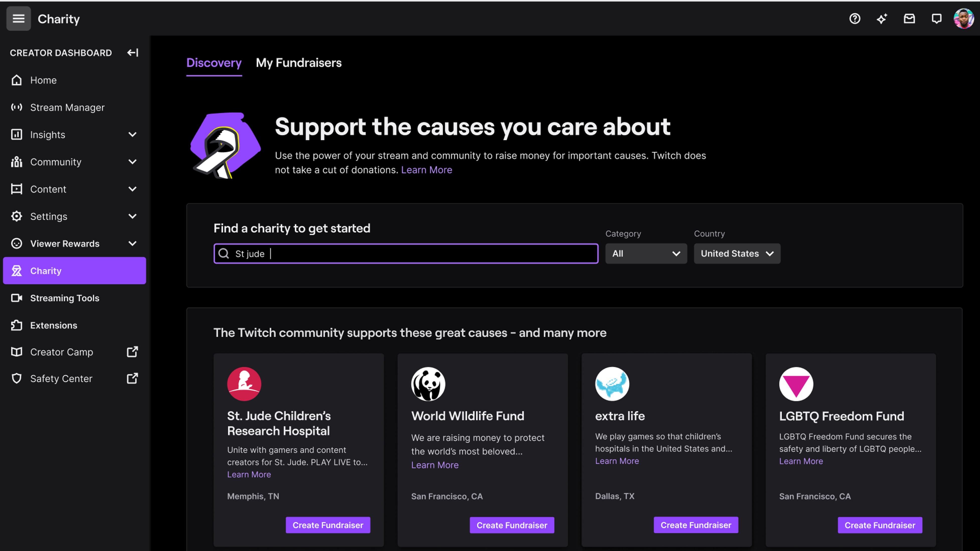Screen dimensions: 980x551
Task: Open the hamburger navigation menu
Action: (18, 19)
